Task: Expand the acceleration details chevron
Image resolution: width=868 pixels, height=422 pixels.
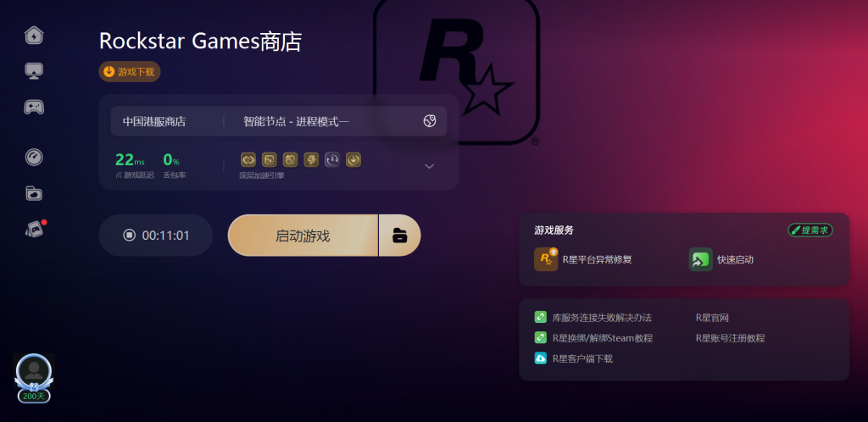Action: pyautogui.click(x=429, y=166)
